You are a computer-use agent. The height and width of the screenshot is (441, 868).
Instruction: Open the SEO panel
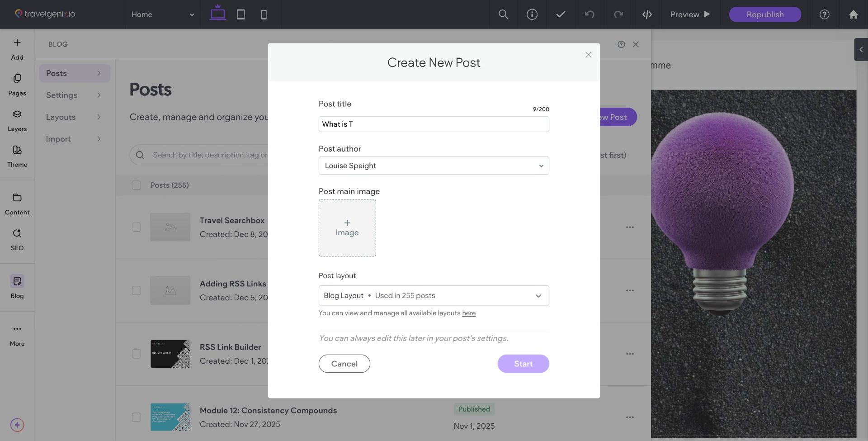point(17,239)
